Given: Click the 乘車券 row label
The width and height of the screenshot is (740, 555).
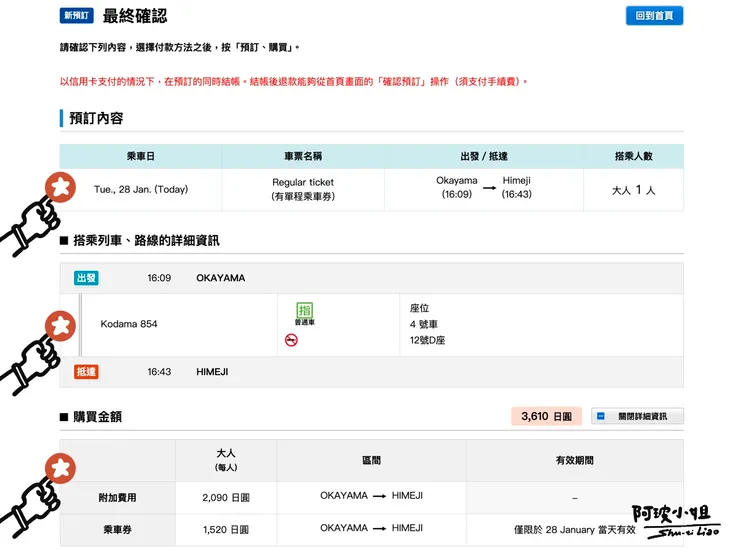Looking at the screenshot, I should coord(118,530).
